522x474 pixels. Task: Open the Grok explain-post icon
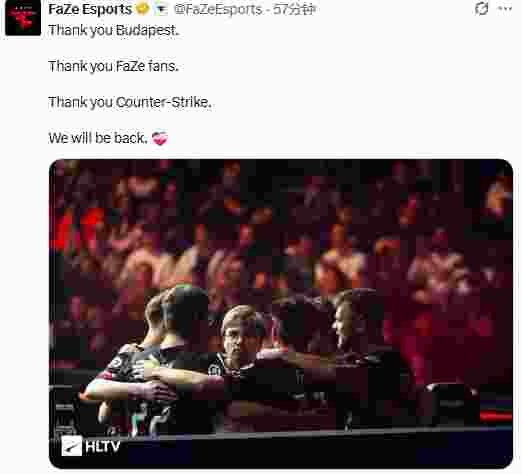click(481, 9)
